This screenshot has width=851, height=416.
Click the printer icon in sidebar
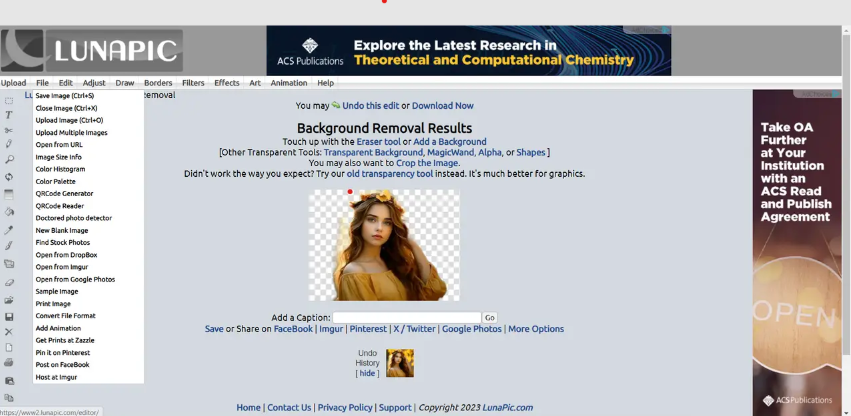[x=9, y=363]
